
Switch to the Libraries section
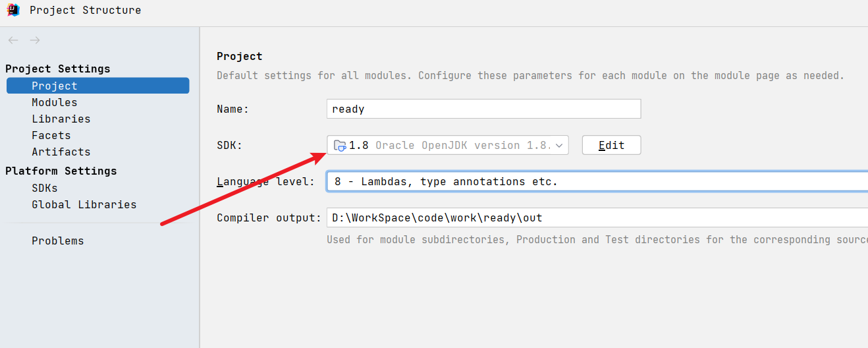[x=61, y=119]
